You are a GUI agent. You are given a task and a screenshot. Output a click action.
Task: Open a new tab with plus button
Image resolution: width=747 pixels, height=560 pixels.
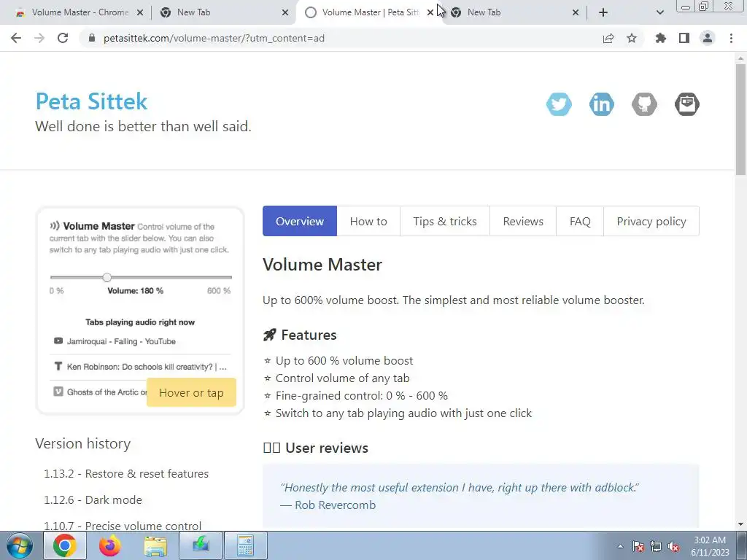pyautogui.click(x=603, y=12)
